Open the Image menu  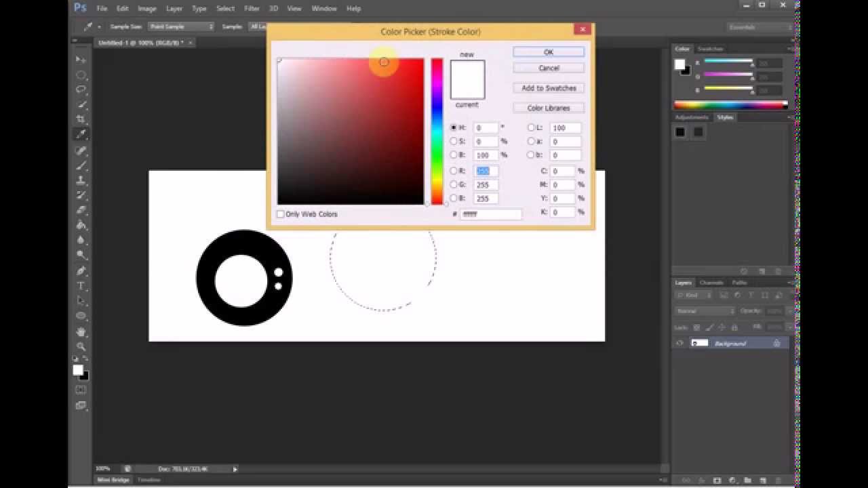147,9
